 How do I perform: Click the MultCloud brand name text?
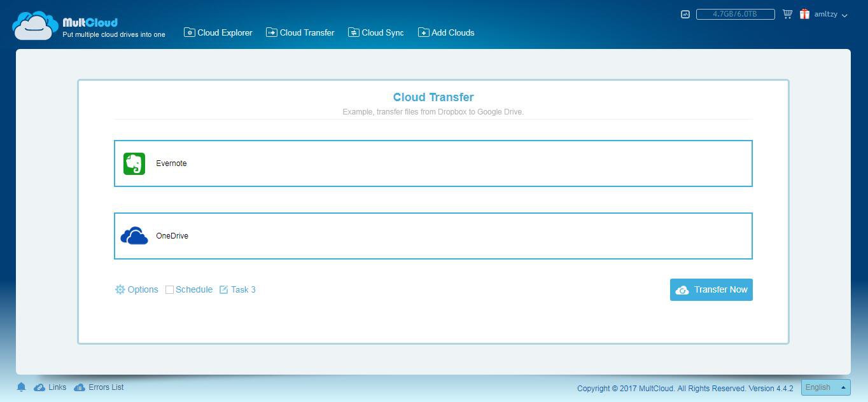coord(90,22)
